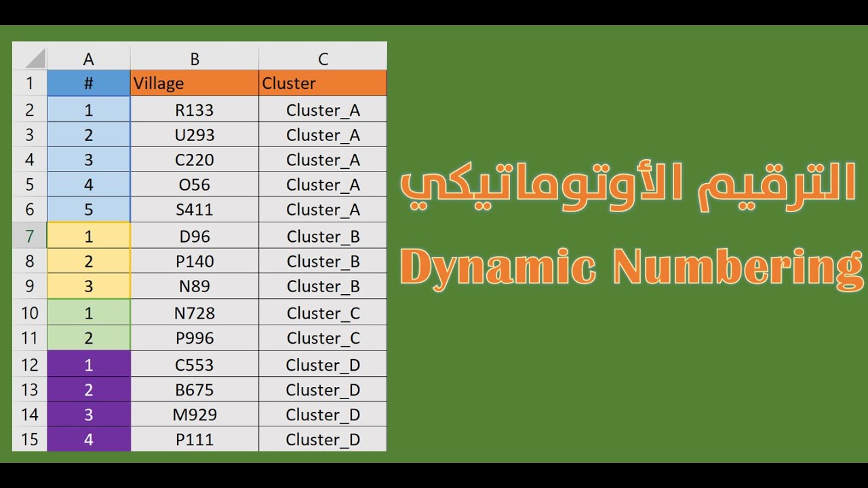Select yellow number cell A7
Screen dimensions: 868x488
coord(89,237)
